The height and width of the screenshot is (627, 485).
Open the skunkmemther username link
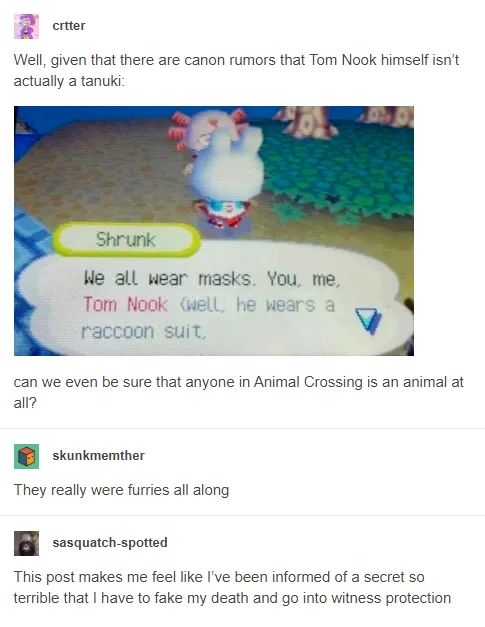pyautogui.click(x=98, y=455)
